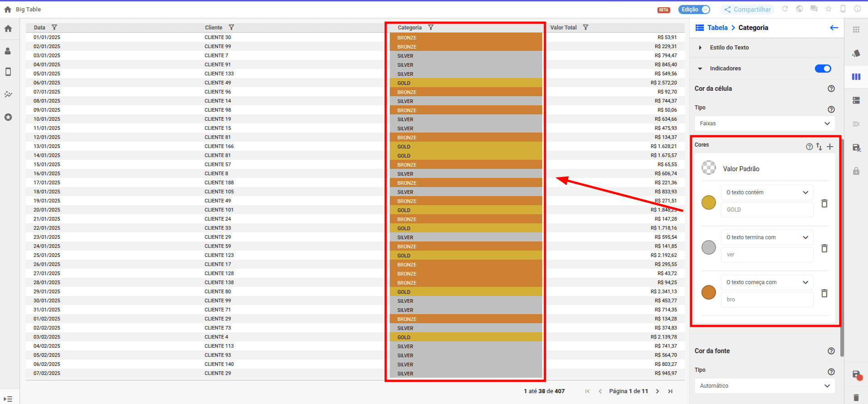Open the home icon in left sidebar

pos(8,29)
